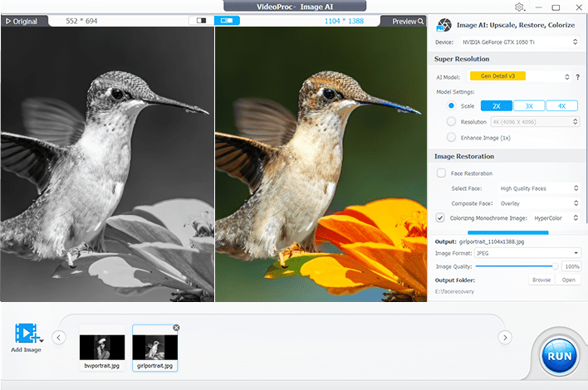Screen dimensions: 588x390
Task: Uncheck Colorizing Monochrome Image checkbox
Action: pyautogui.click(x=441, y=217)
